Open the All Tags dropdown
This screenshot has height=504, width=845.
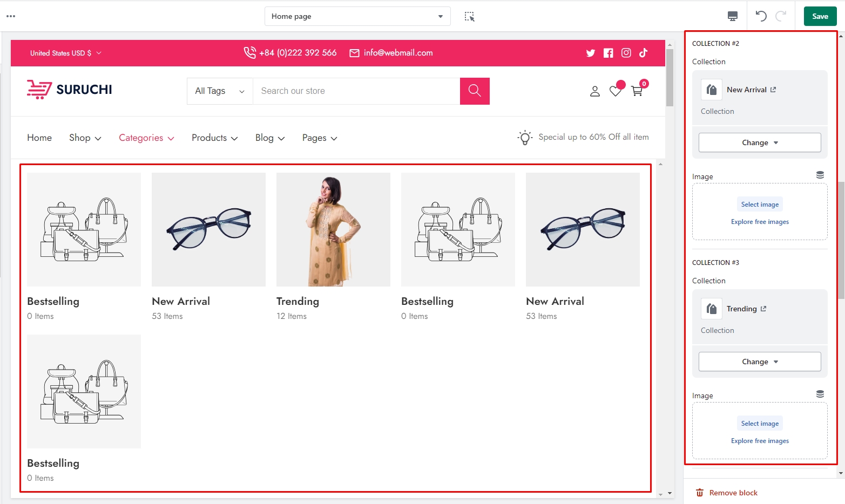219,91
